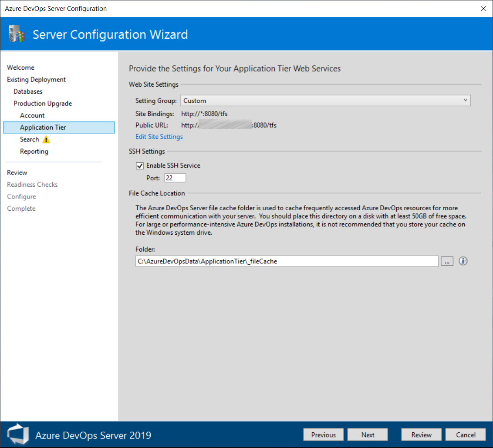Go to the Welcome step
This screenshot has width=493, height=448.
pos(21,67)
